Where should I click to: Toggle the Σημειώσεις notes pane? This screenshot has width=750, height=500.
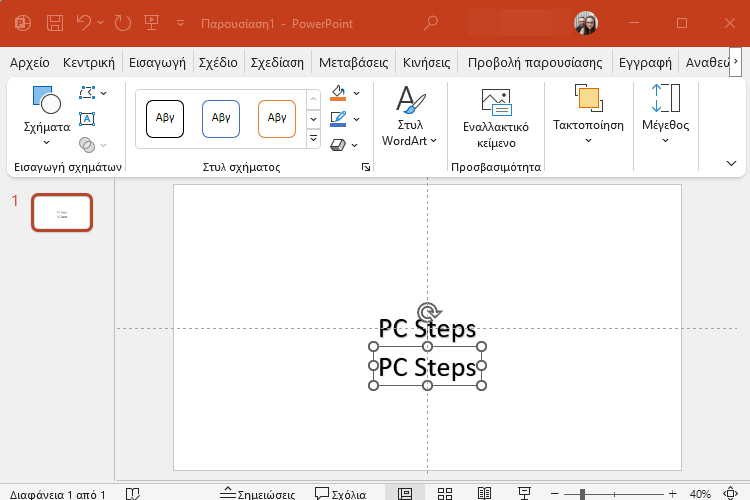[x=257, y=494]
